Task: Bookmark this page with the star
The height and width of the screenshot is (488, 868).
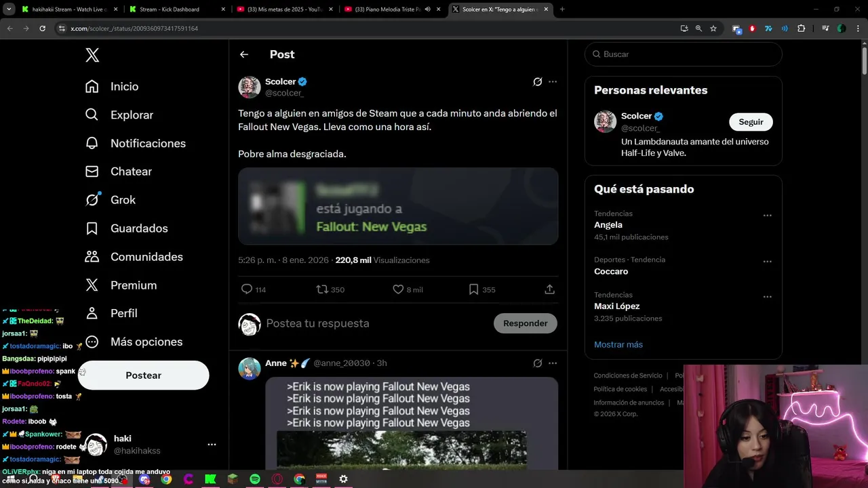Action: click(x=713, y=28)
